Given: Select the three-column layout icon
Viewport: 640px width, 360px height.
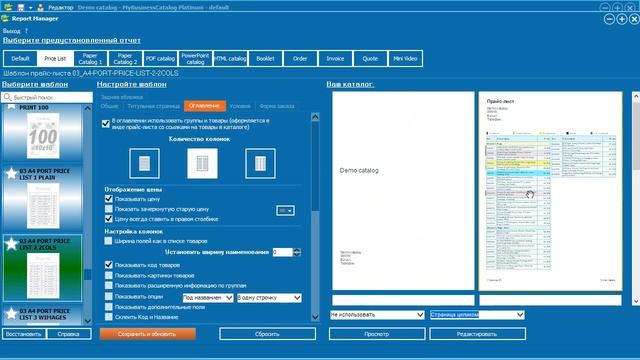Looking at the screenshot, I should coord(260,164).
